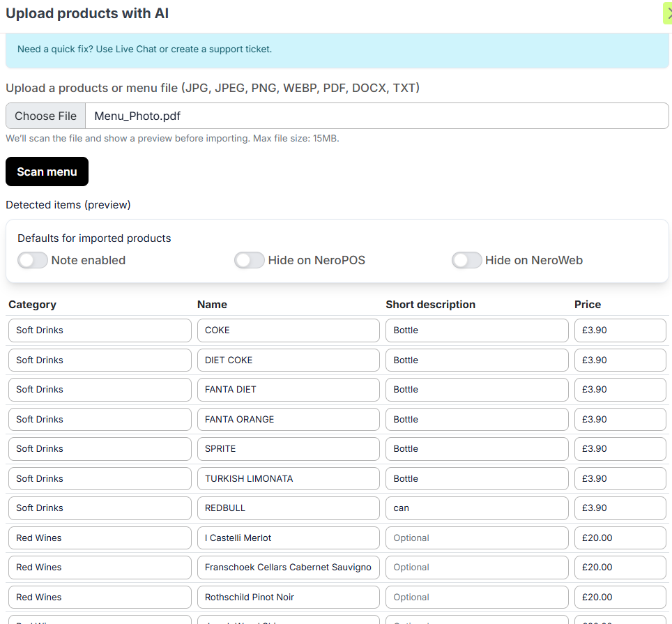
Task: Click the Choose File button
Action: 46,116
